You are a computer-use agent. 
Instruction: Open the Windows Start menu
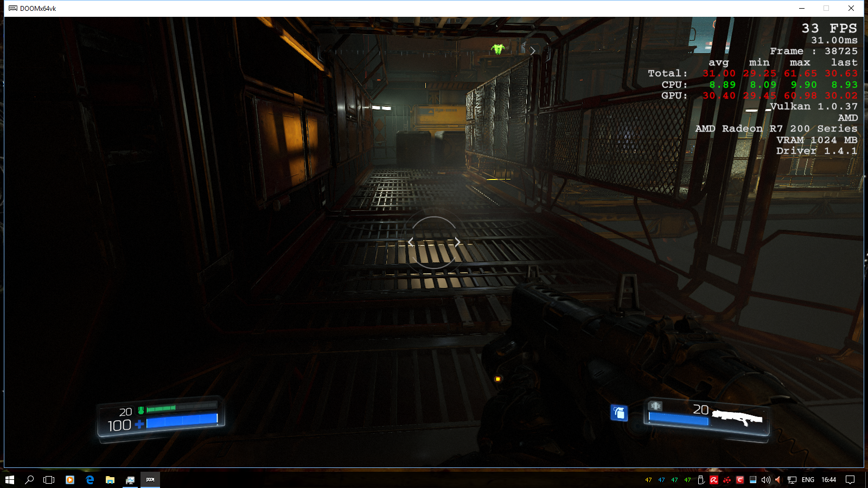click(x=9, y=480)
